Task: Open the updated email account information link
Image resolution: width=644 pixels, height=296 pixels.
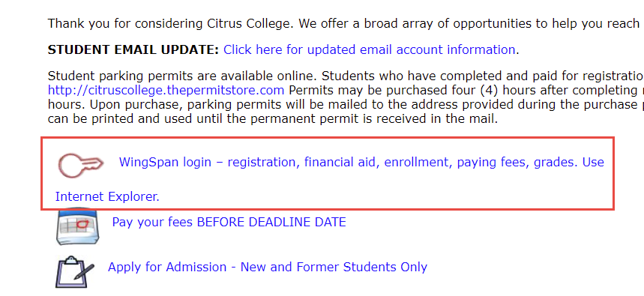Action: pyautogui.click(x=370, y=49)
